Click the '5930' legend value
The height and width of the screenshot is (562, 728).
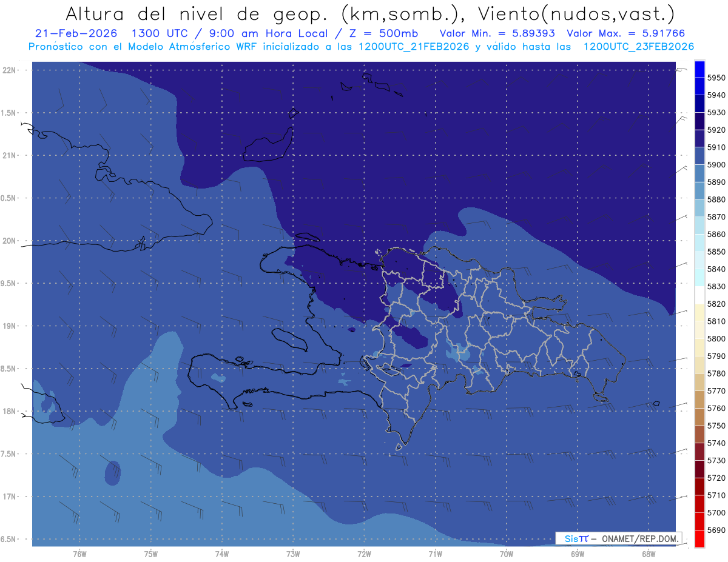tap(716, 113)
